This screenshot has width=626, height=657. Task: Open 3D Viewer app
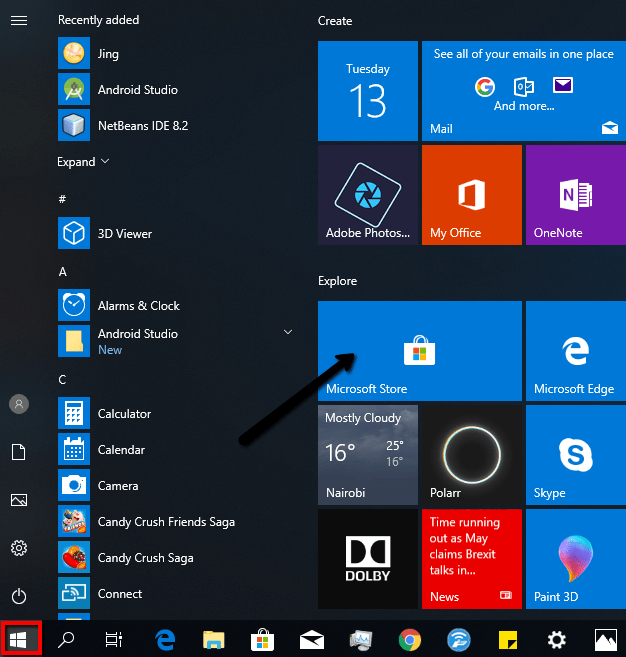coord(176,233)
